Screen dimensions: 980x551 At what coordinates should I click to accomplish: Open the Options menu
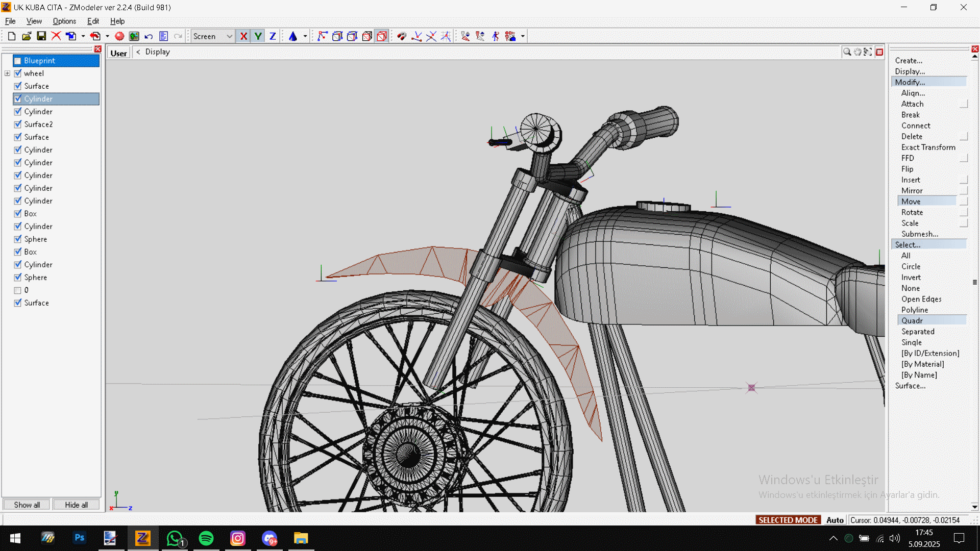coord(64,21)
